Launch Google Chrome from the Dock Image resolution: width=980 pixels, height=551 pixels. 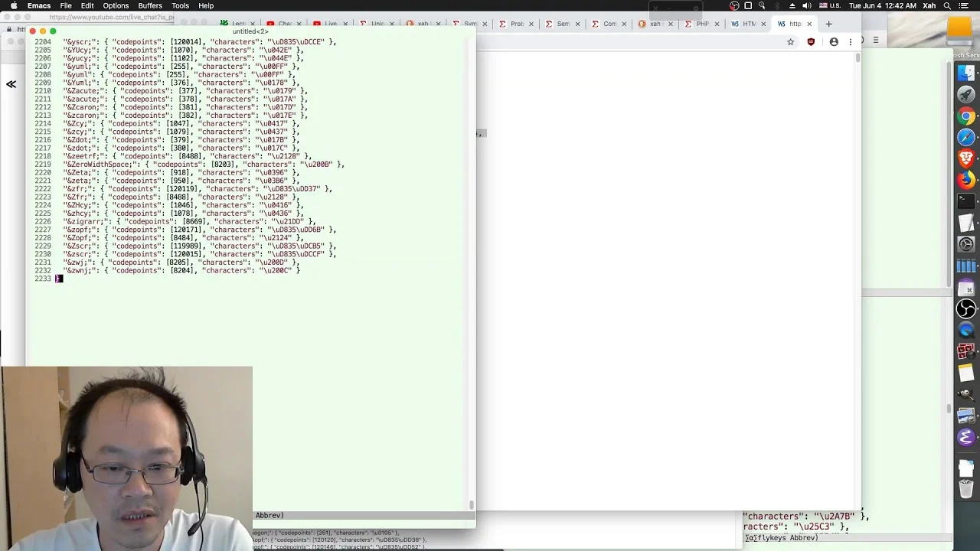point(966,116)
